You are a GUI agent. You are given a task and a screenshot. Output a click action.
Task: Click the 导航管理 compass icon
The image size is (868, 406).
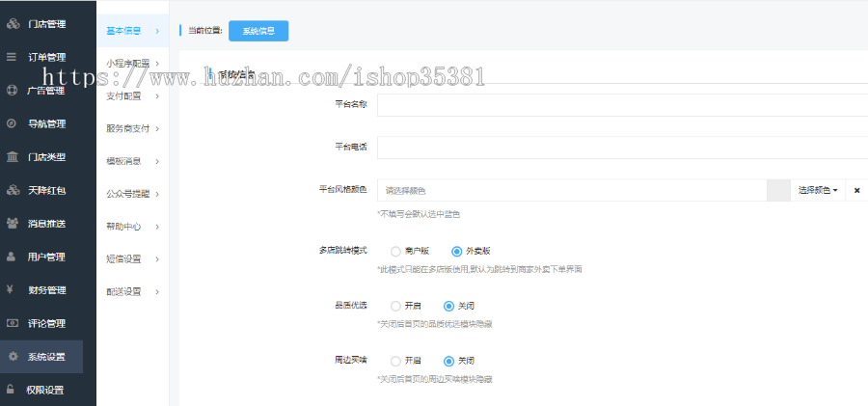(x=11, y=123)
